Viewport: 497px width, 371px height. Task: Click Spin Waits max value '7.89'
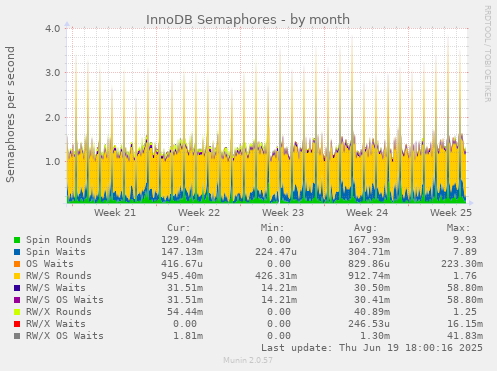pyautogui.click(x=465, y=252)
